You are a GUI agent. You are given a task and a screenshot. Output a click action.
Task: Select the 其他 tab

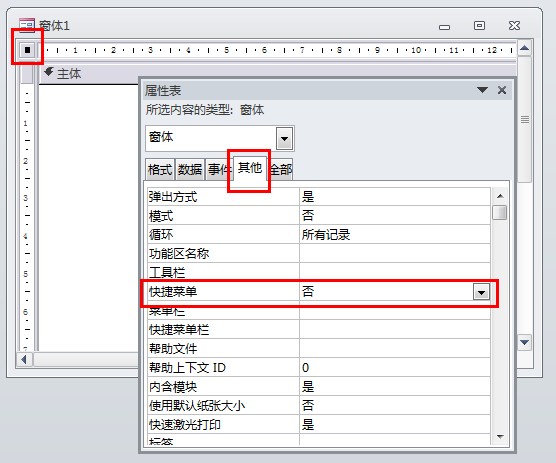tap(250, 168)
